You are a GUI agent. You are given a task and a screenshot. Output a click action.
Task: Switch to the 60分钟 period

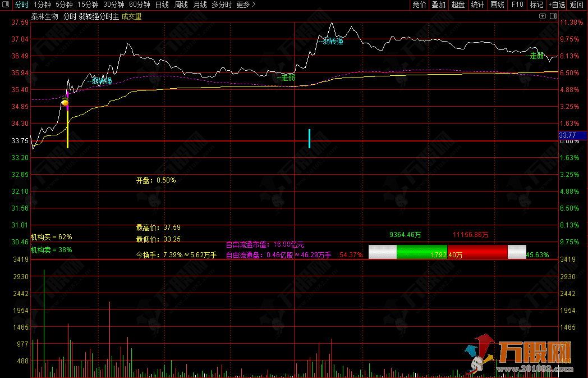pos(140,4)
